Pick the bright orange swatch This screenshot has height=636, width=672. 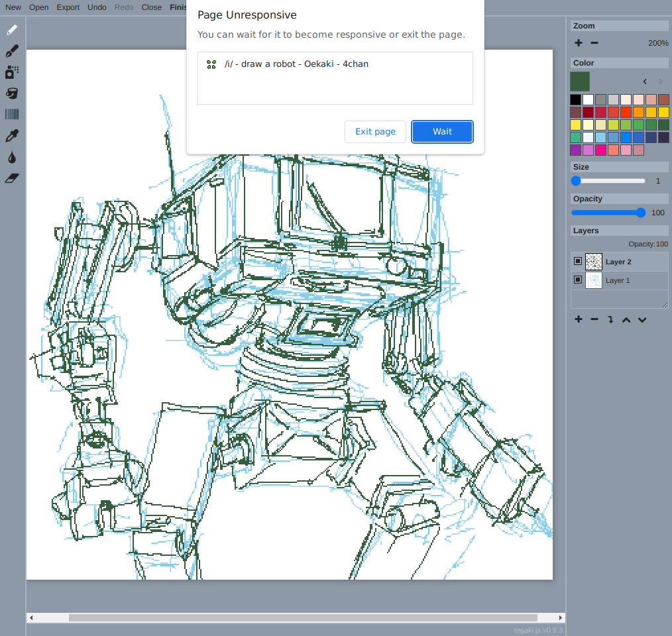[x=639, y=112]
